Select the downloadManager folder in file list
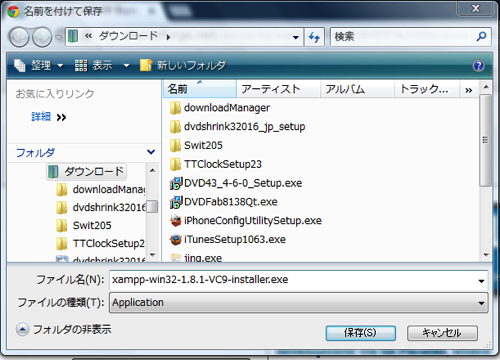 point(220,108)
